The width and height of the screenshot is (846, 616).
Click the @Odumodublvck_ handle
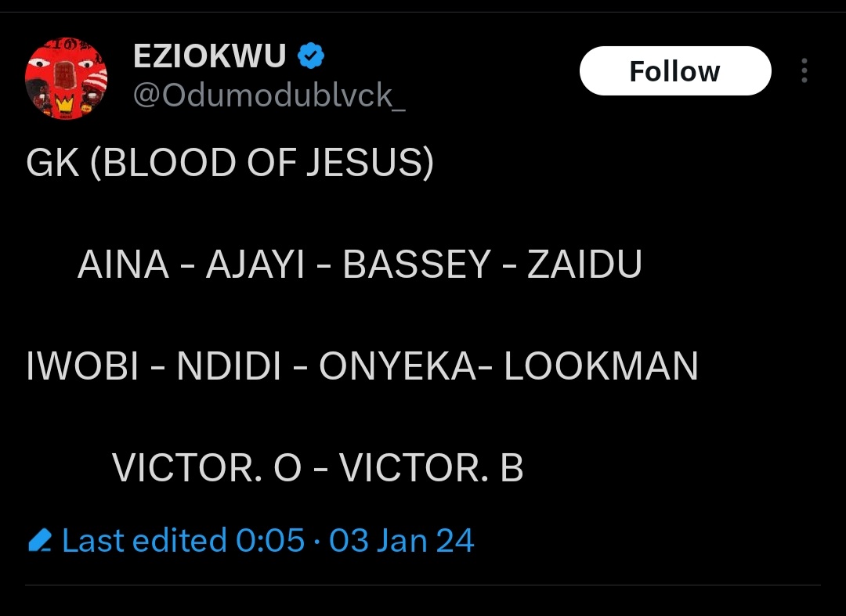269,95
